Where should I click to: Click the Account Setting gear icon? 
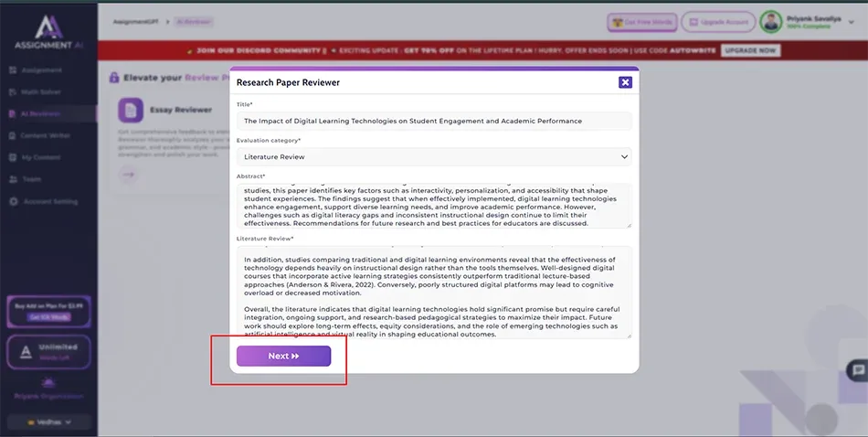[x=14, y=202]
